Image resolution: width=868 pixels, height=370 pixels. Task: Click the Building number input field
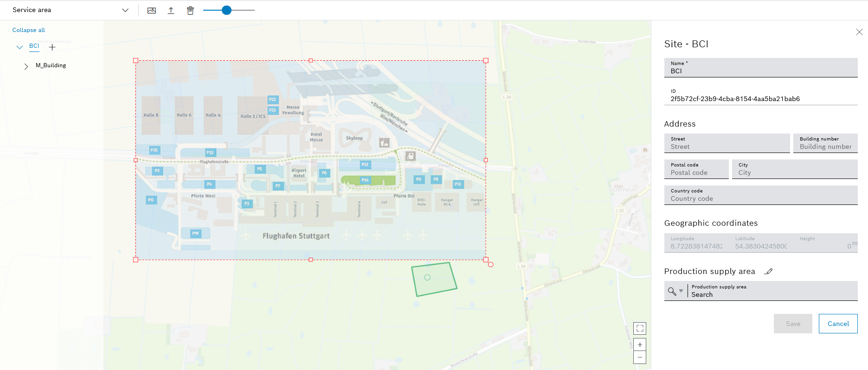[825, 143]
